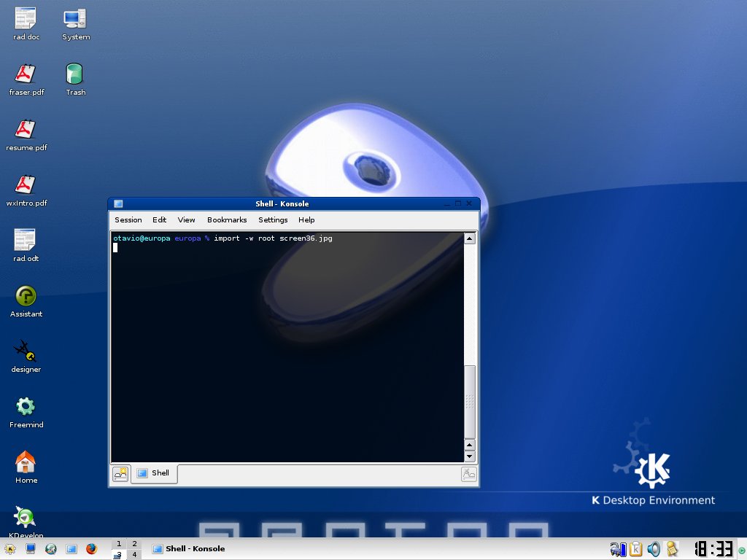
Task: Switch to virtual desktop 2 in pager
Action: tap(134, 543)
